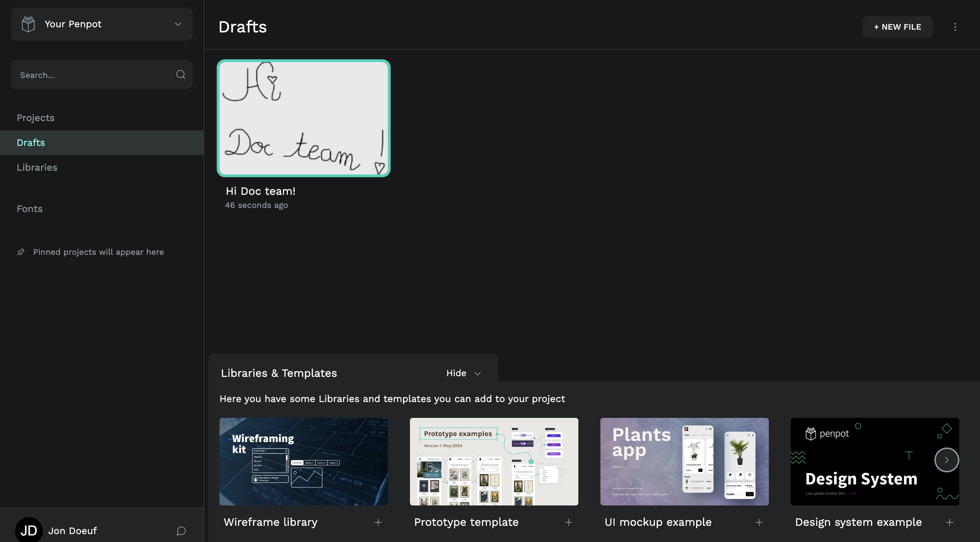The image size is (980, 542).
Task: Add Design system example with its plus icon
Action: pyautogui.click(x=950, y=522)
